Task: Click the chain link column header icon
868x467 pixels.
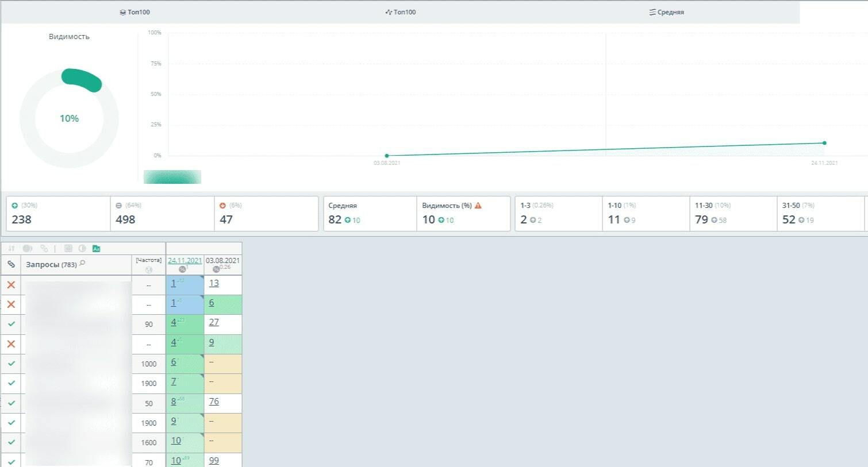Action: pos(11,264)
